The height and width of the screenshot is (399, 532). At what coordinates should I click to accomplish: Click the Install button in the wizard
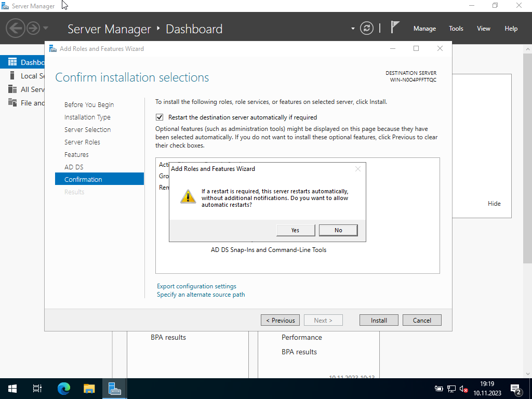click(x=379, y=320)
